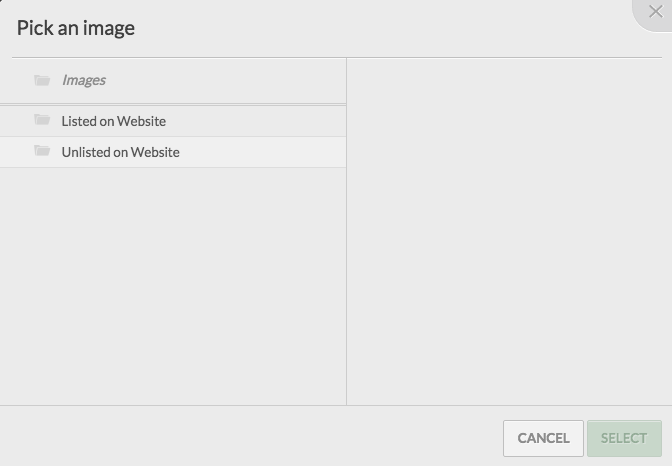
Task: Select the highlighted Unlisted on Website row
Action: [173, 152]
